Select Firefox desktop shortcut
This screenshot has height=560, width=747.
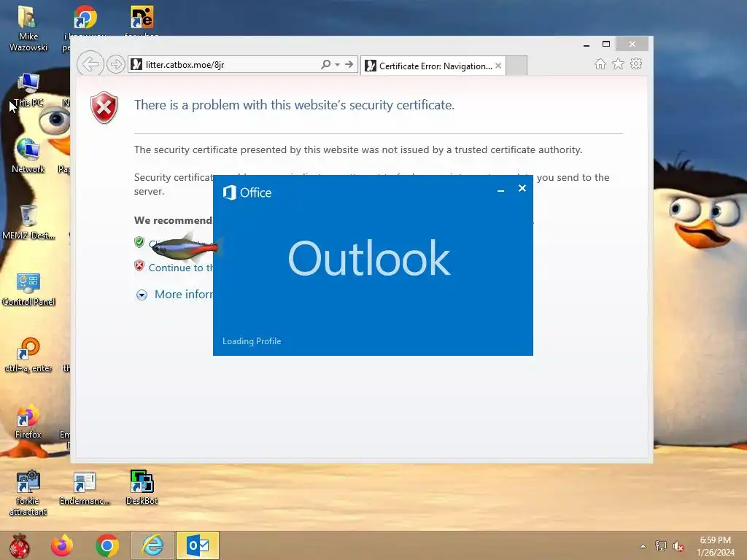point(28,421)
